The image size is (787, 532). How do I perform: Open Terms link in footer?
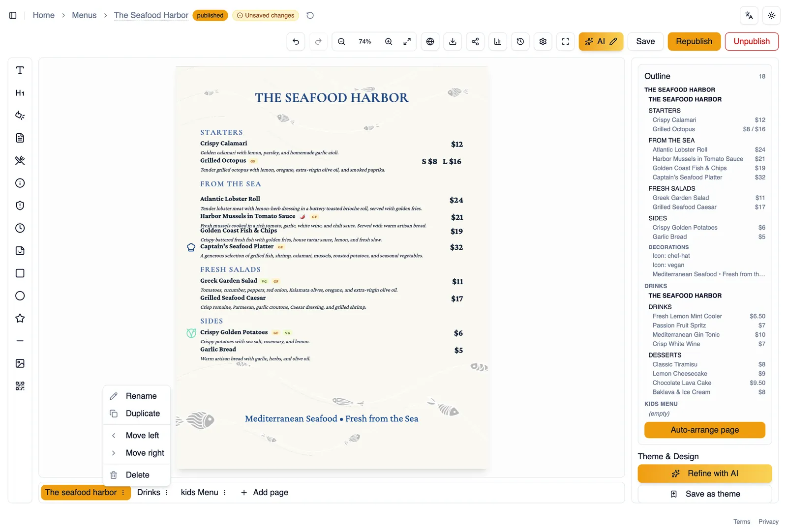[742, 522]
